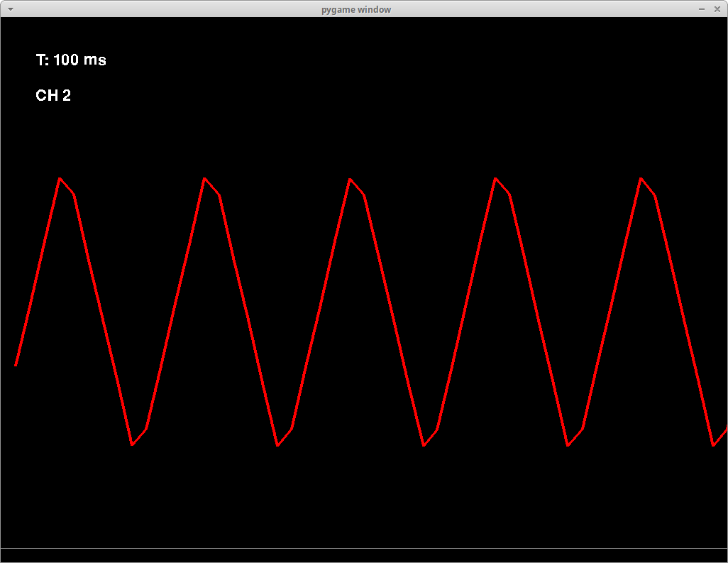Screen dimensions: 728x563
Task: Click the fourth waveform peak
Action: click(x=495, y=178)
